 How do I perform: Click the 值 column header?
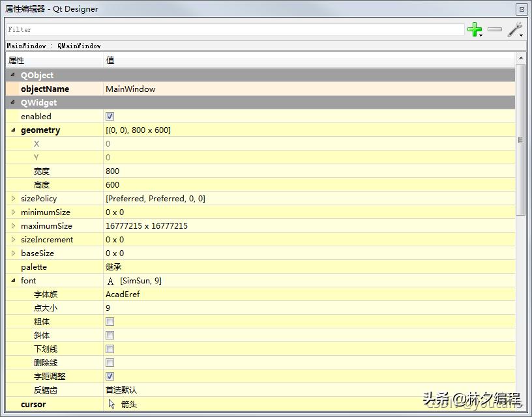(x=306, y=60)
